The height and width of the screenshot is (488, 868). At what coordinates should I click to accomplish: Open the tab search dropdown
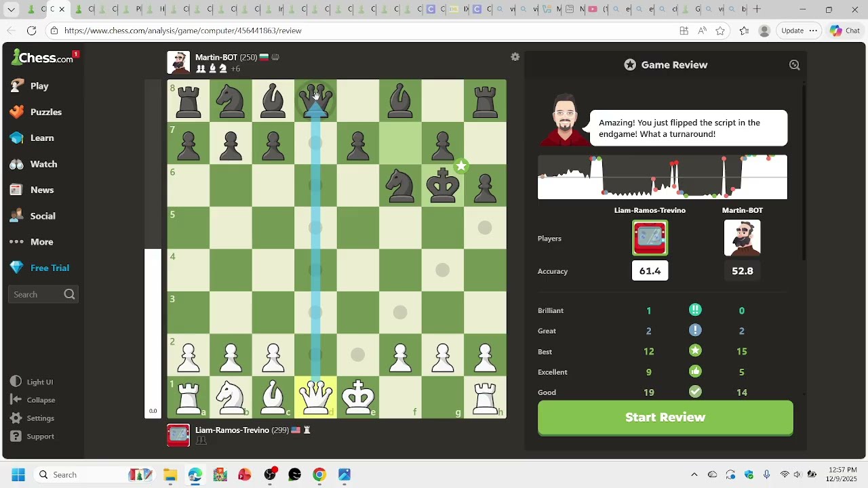12,9
